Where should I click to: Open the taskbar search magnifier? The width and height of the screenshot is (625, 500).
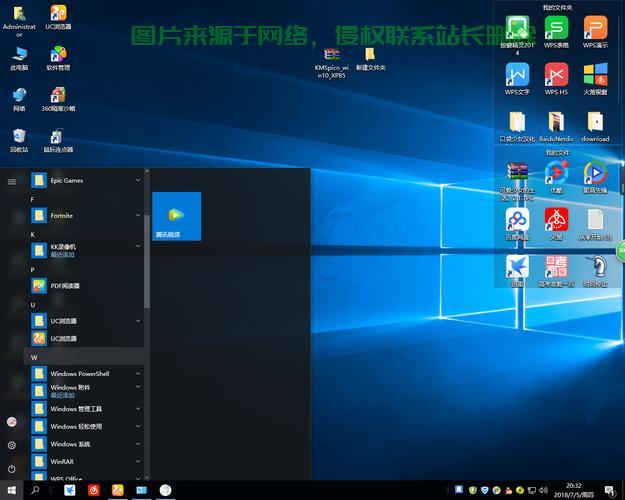[35, 490]
